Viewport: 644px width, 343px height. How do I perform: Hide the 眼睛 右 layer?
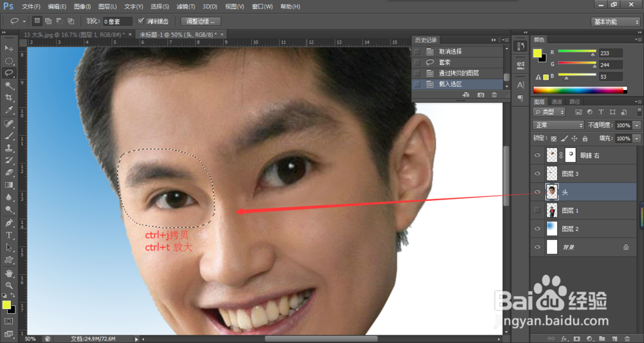(537, 156)
